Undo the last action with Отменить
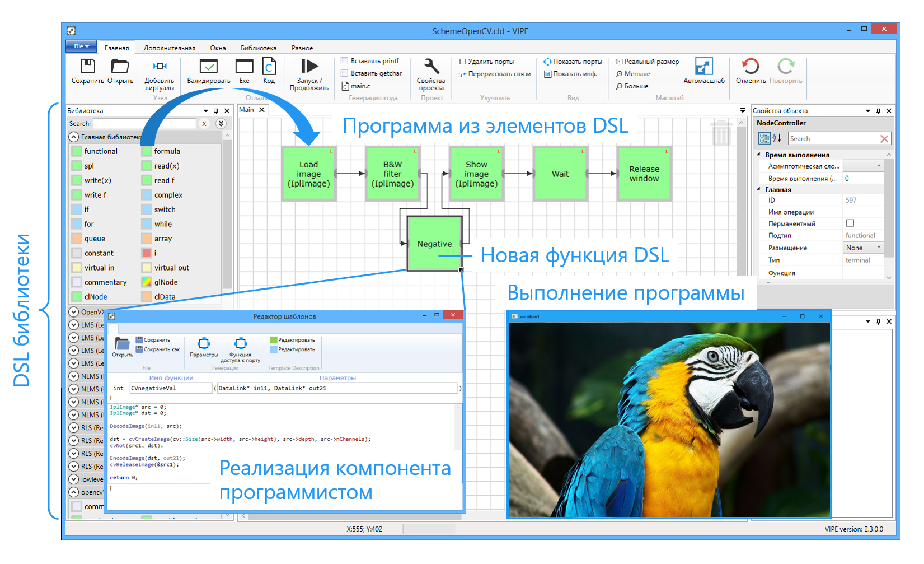This screenshot has height=564, width=924. point(750,67)
